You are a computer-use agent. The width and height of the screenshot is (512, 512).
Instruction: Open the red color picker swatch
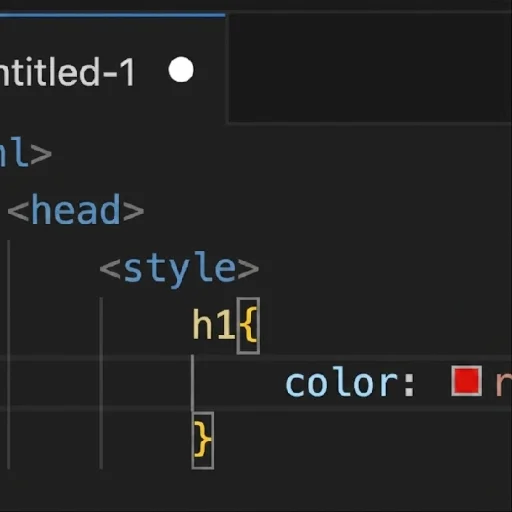click(466, 381)
